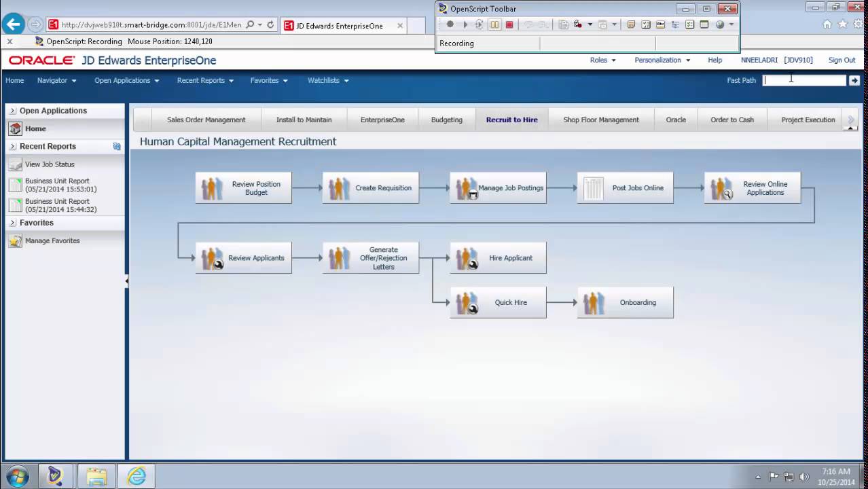Refresh the page in the address bar
The height and width of the screenshot is (489, 868).
pos(270,24)
